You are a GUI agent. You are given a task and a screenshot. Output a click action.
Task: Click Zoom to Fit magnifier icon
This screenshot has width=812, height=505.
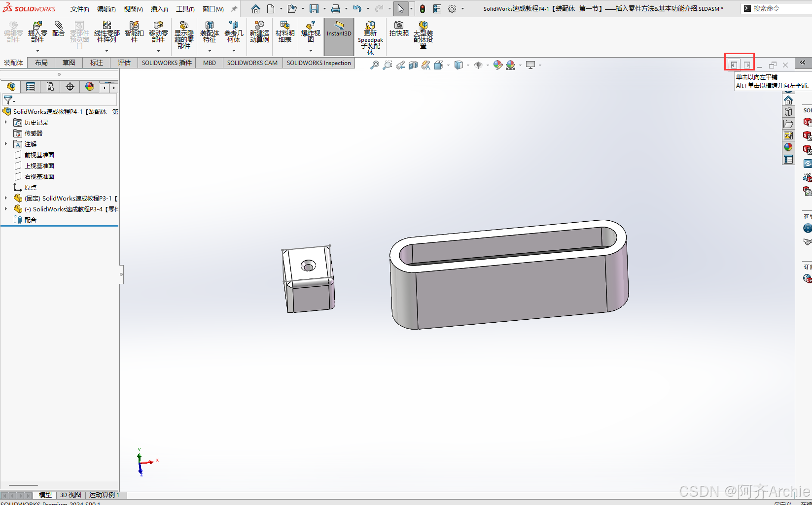point(375,65)
